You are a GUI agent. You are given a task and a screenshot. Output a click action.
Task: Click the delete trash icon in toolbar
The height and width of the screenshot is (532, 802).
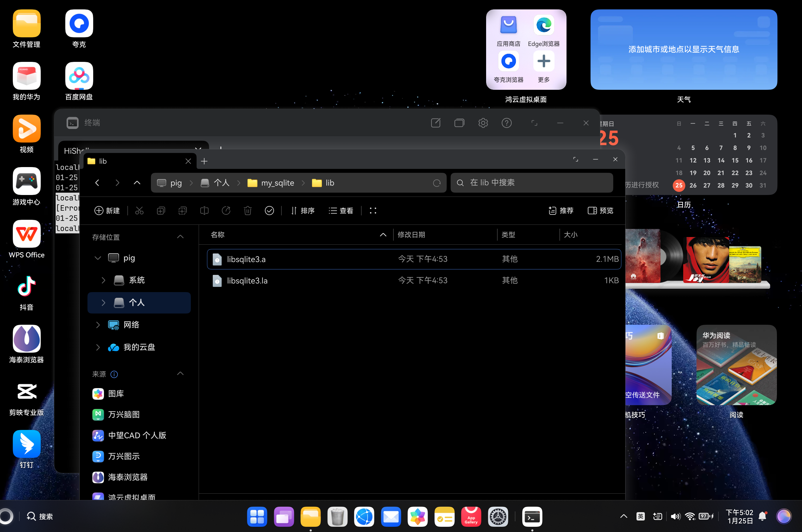click(248, 211)
